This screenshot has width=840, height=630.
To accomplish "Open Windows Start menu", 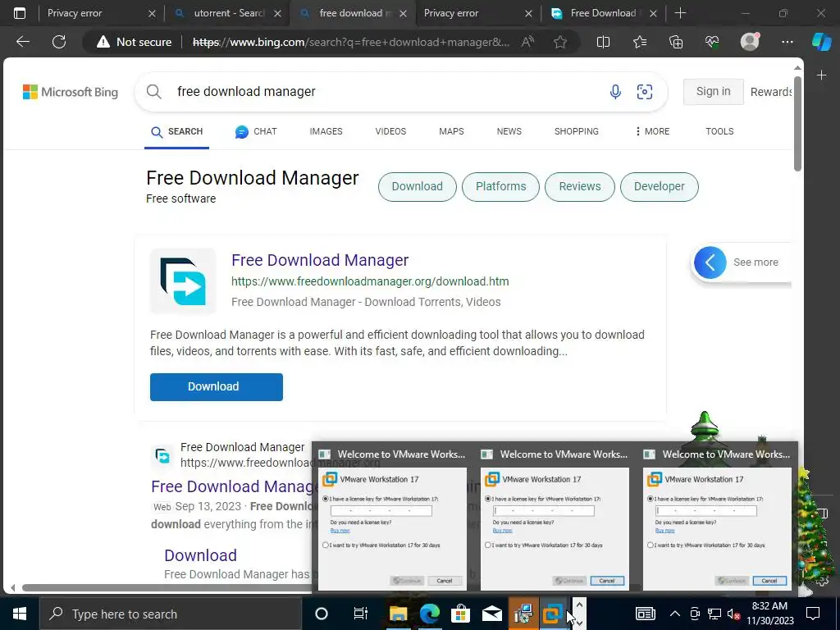I will (x=20, y=614).
